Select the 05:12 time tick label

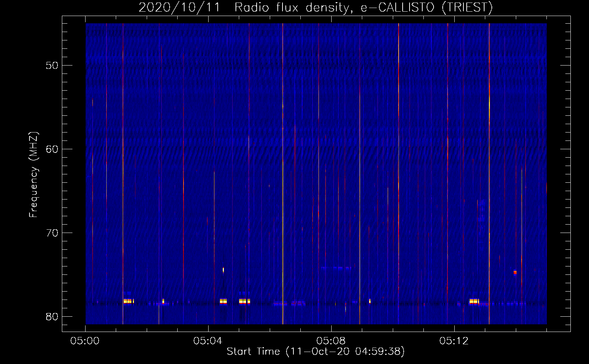[x=454, y=341]
